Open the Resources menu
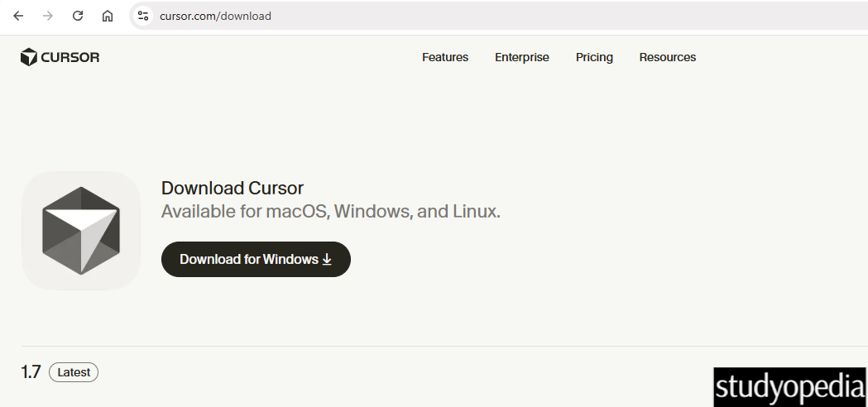 click(668, 58)
